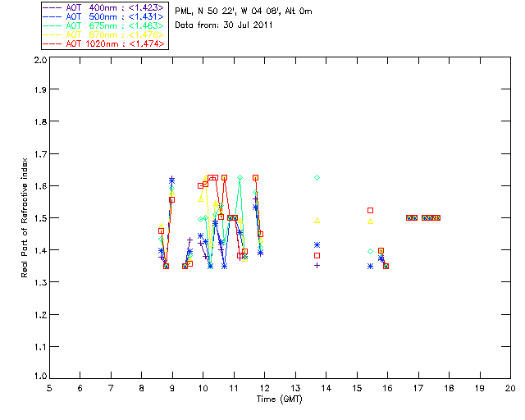The width and height of the screenshot is (525, 420).
Task: Click the isolated purple plus marker near 13.7 GMT
Action: pos(317,266)
